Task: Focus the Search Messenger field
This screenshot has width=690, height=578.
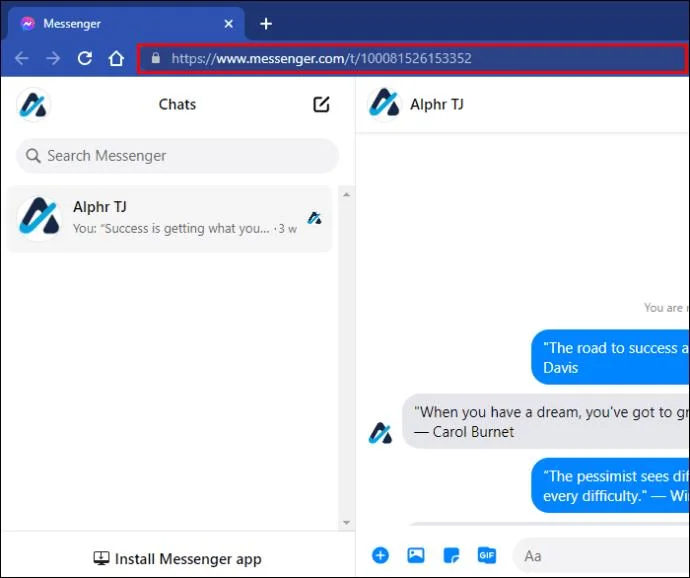Action: pyautogui.click(x=177, y=156)
